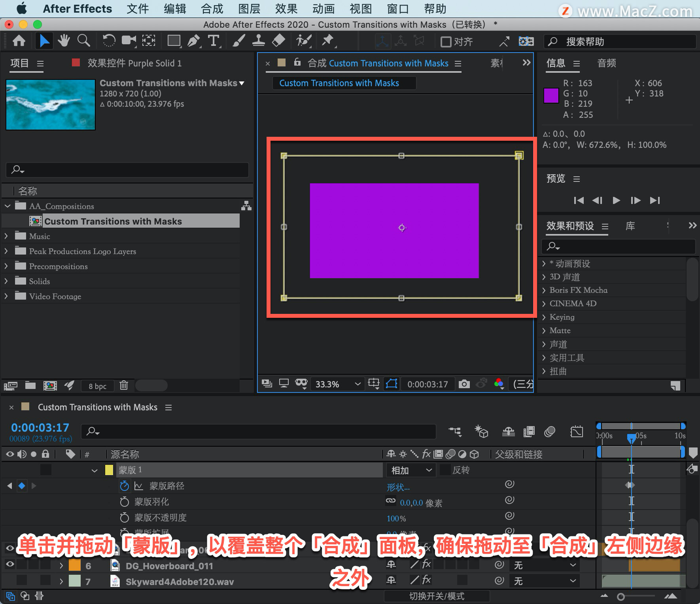Click the composition thumbnail in Project panel
Viewport: 700px width, 604px height.
(51, 105)
